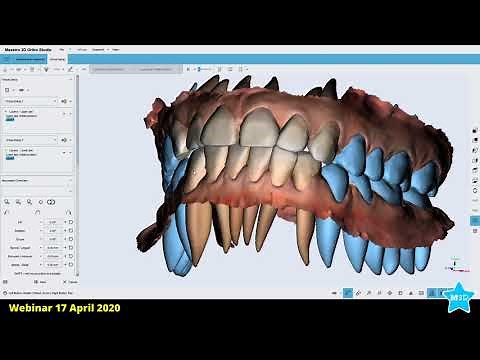Image resolution: width=480 pixels, height=360 pixels.
Task: Decrease the Tip value with the minus button
Action: point(41,222)
